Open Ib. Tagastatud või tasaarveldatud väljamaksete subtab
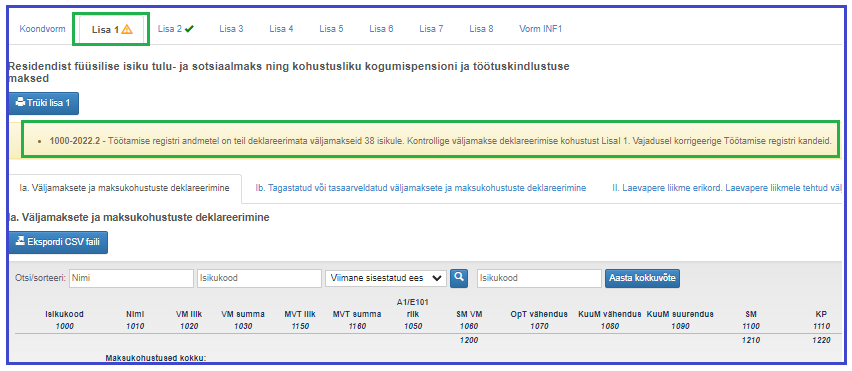Viewport: 852px width, 371px height. pyautogui.click(x=420, y=188)
